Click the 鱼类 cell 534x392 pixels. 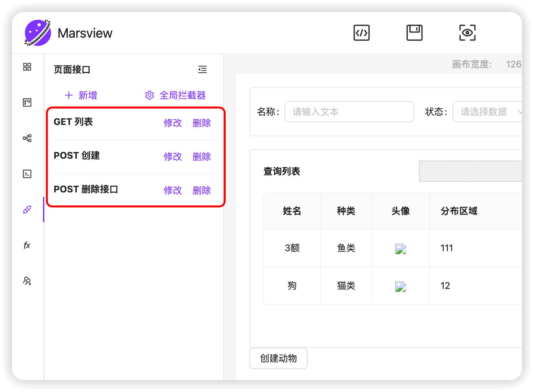tap(346, 248)
